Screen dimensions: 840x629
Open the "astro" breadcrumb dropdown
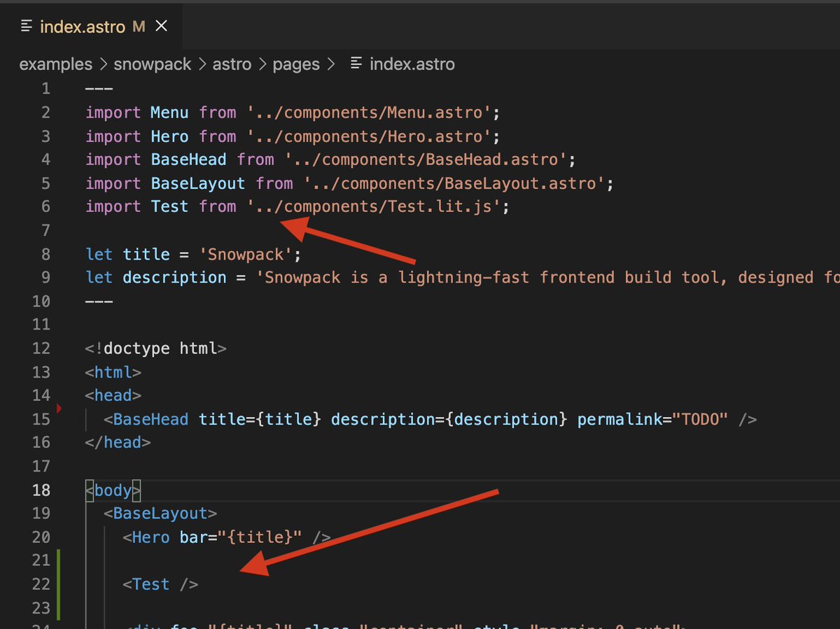coord(232,64)
